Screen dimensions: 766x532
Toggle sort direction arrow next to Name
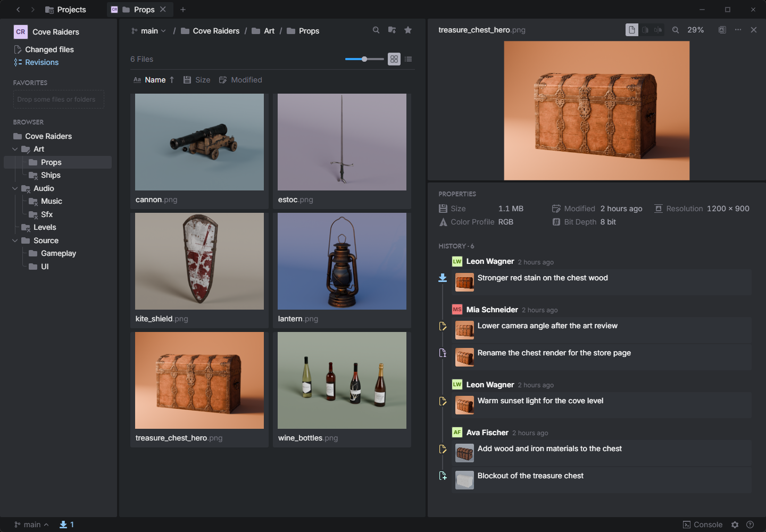pos(172,80)
